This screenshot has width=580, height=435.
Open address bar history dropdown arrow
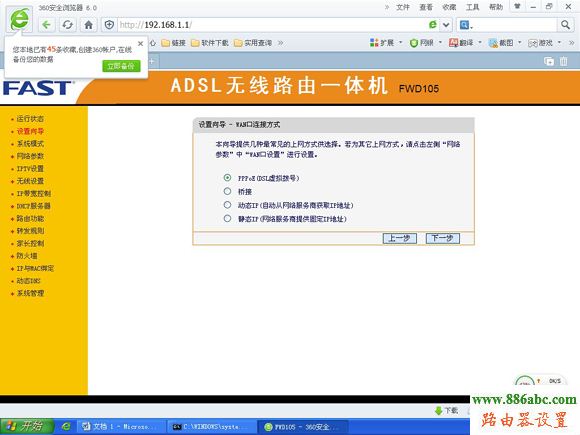pos(446,25)
